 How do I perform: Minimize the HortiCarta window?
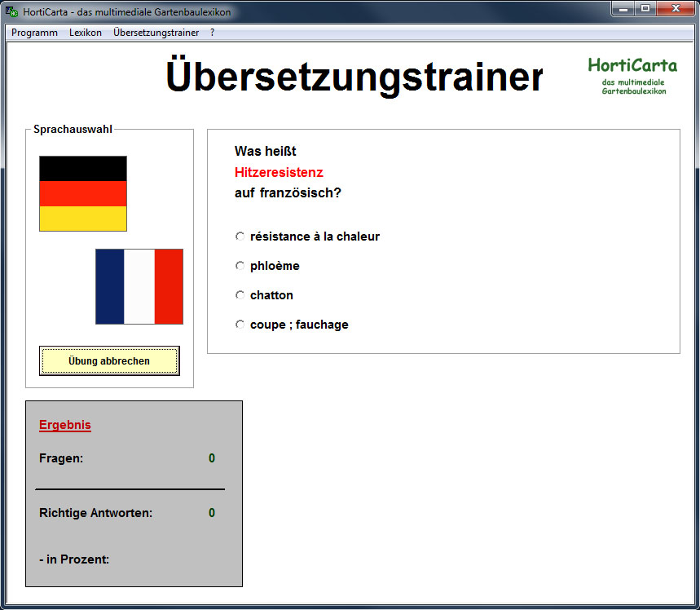tap(625, 9)
